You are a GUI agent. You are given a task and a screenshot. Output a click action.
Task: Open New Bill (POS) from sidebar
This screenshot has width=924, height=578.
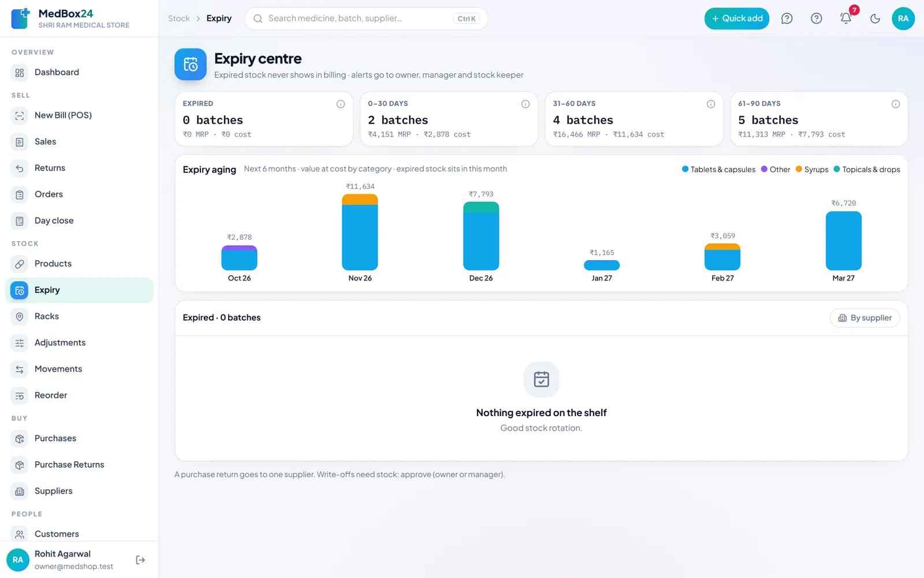click(79, 115)
